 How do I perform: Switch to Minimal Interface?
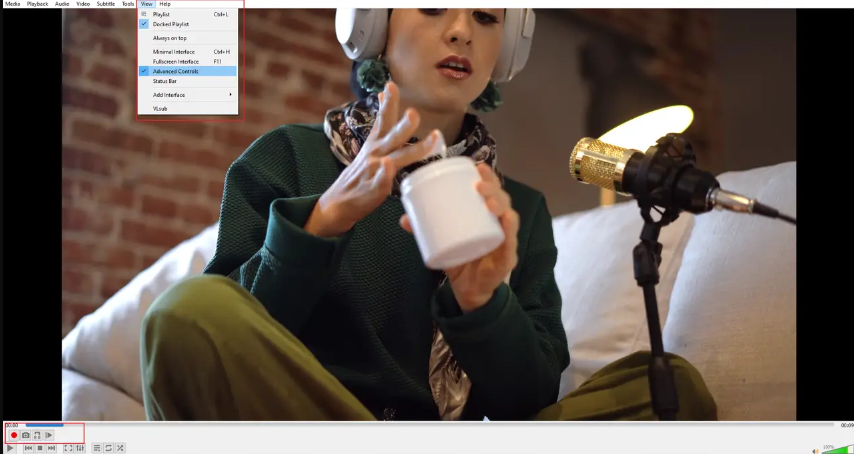(x=187, y=52)
